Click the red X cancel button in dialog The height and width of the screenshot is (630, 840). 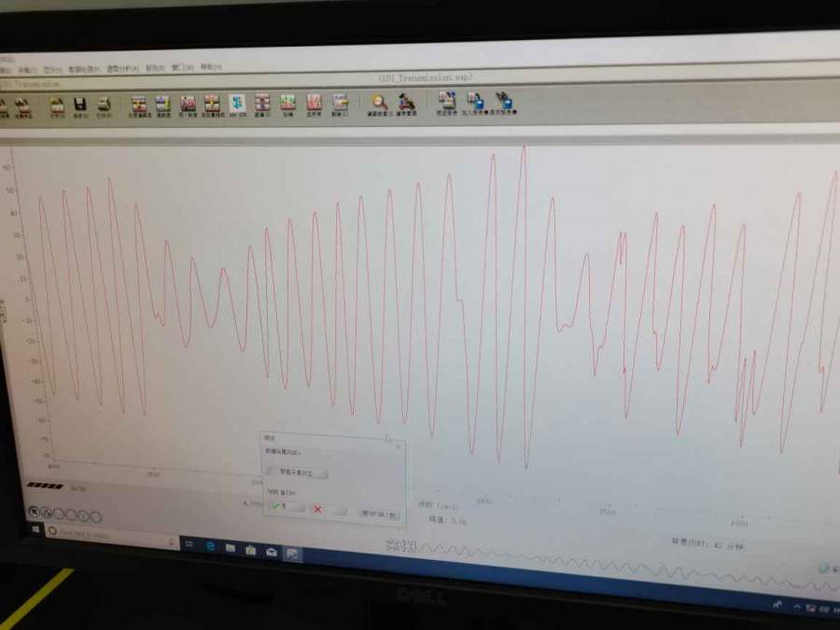click(329, 510)
